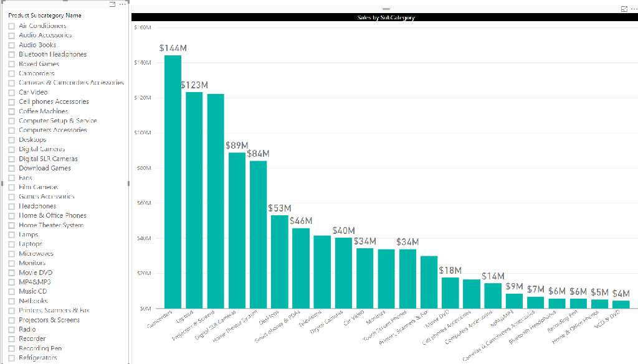
Task: Enable Cell phones Accessories checkbox
Action: coord(11,102)
